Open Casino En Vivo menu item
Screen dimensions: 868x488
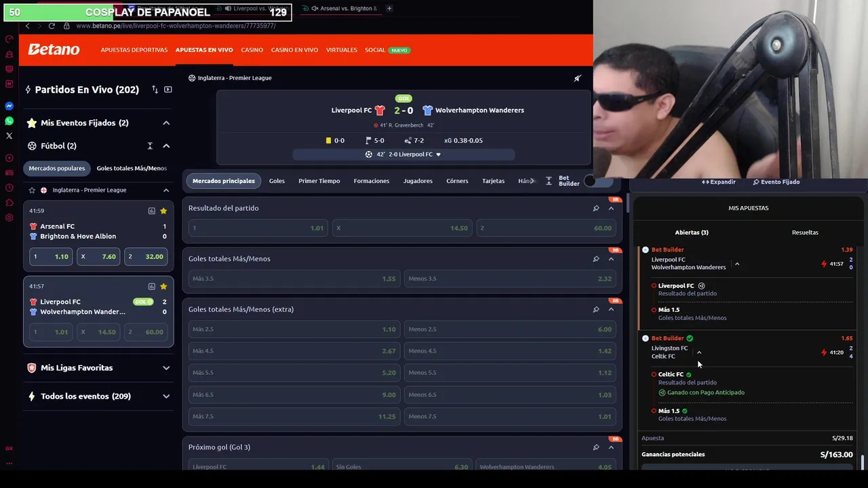(x=294, y=50)
